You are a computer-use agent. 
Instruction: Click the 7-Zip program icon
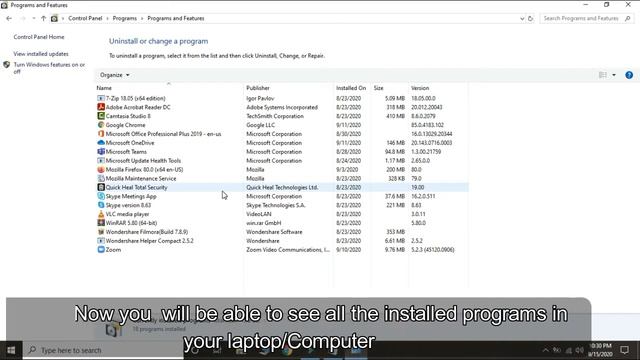click(101, 98)
